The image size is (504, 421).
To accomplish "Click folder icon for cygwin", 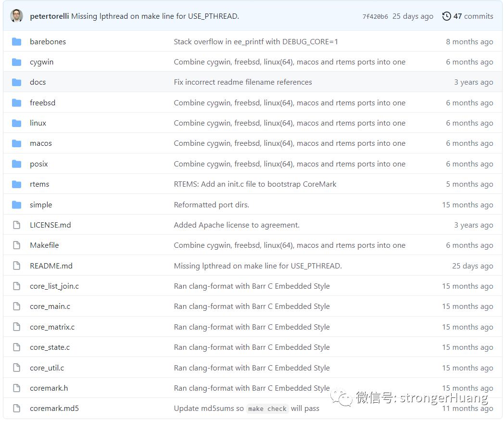I will click(x=16, y=62).
